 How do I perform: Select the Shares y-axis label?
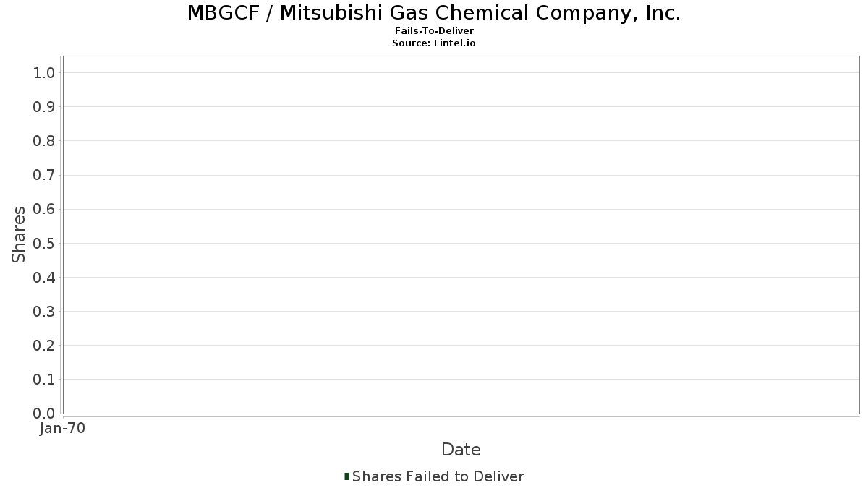(x=19, y=234)
